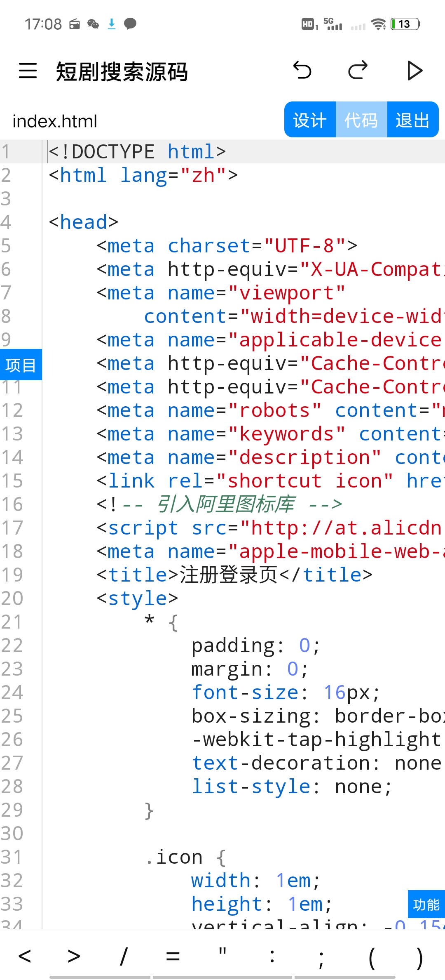The width and height of the screenshot is (445, 980).
Task: Click the html lang="zh" line
Action: 143,175
